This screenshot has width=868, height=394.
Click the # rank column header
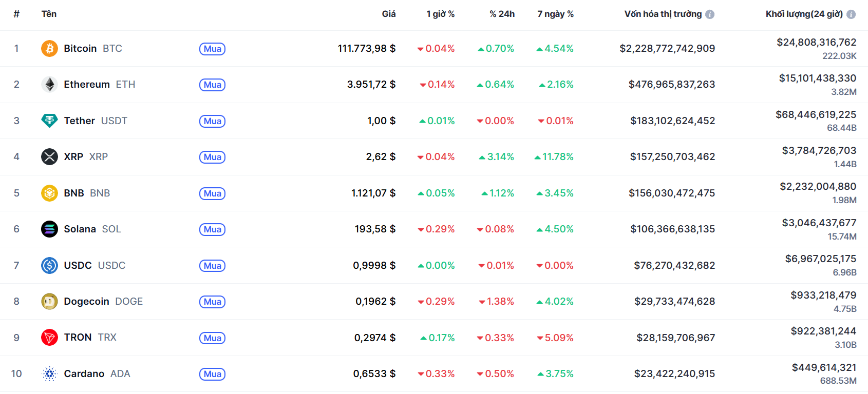click(16, 14)
